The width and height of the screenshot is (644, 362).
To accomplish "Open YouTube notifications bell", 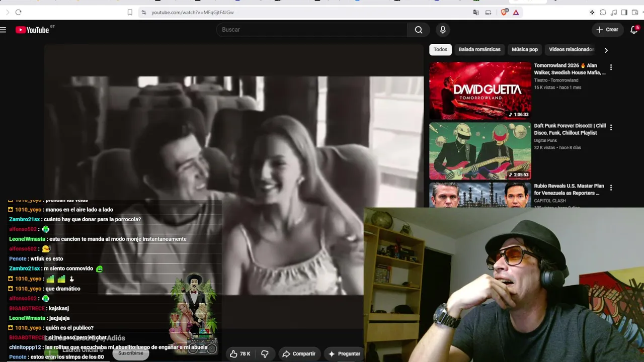I will click(x=634, y=30).
